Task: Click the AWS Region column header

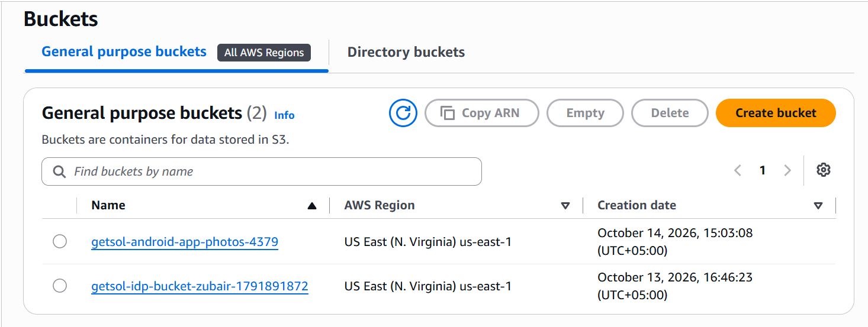Action: (380, 205)
